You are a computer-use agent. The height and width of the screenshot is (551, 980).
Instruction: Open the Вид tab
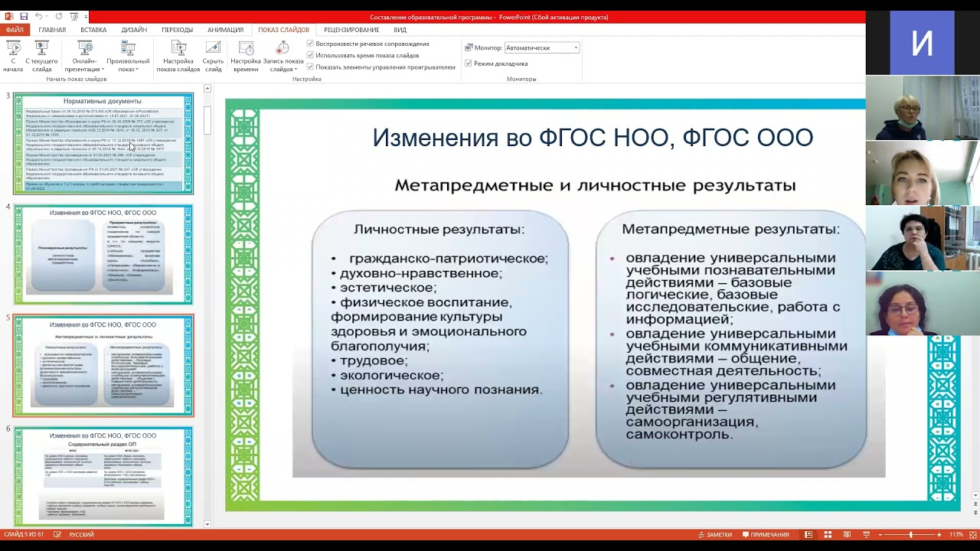click(x=400, y=30)
